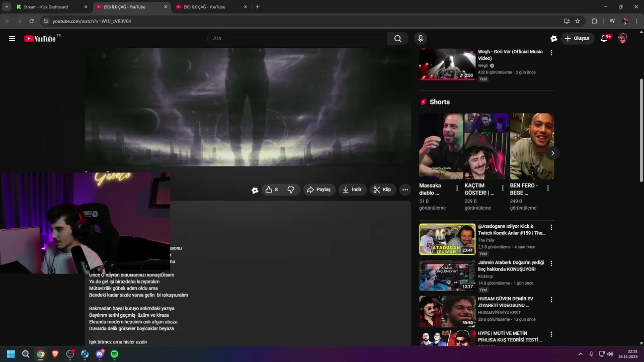Open a new browser tab
Screen dimensions: 644x362
click(258, 7)
